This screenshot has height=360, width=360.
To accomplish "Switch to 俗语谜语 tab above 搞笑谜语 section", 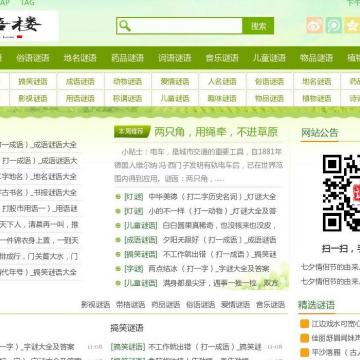I will (x=201, y=304).
